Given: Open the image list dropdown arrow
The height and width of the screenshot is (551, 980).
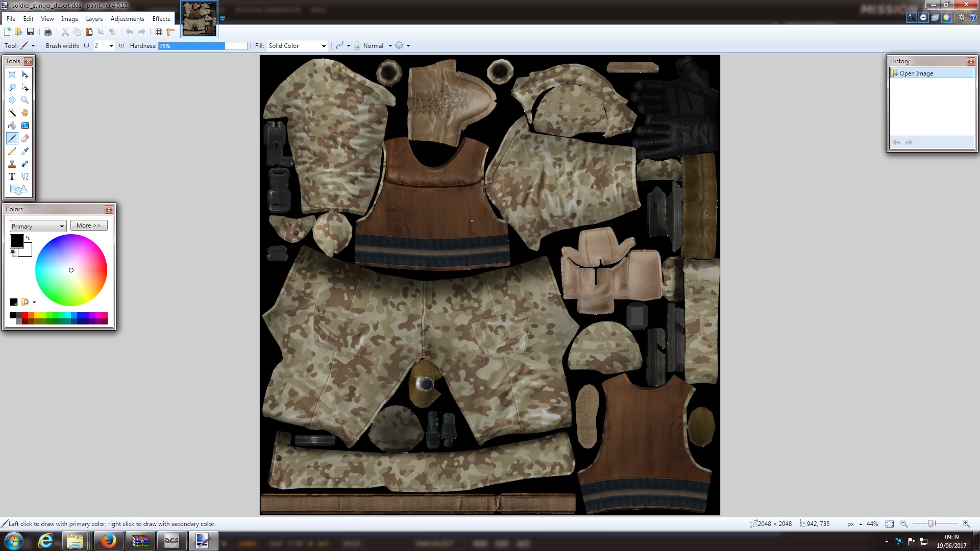Looking at the screenshot, I should [223, 19].
